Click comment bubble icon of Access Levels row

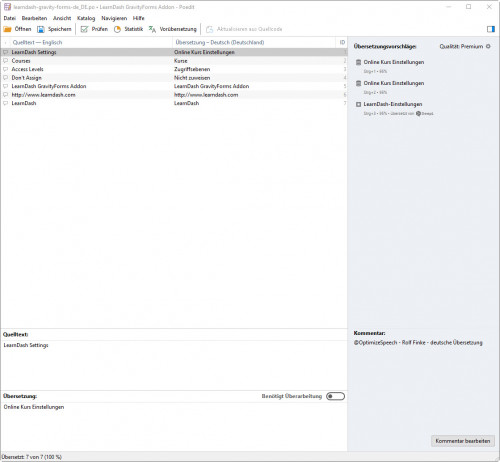point(5,69)
